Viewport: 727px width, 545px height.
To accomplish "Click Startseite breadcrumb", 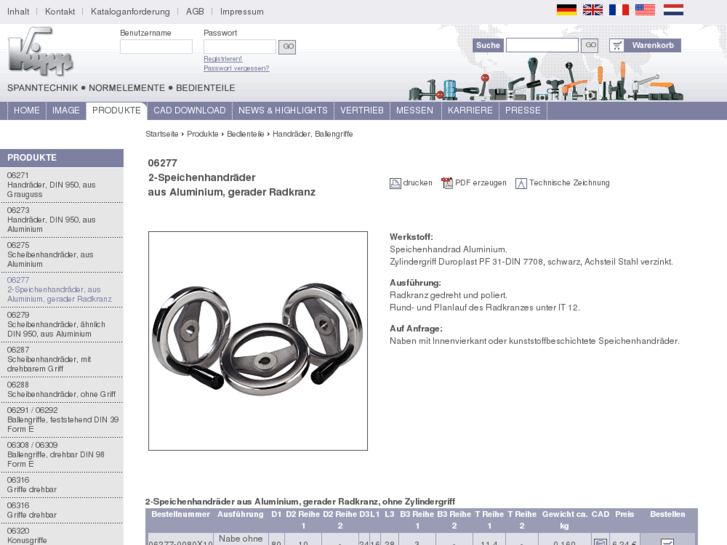I will coord(162,134).
